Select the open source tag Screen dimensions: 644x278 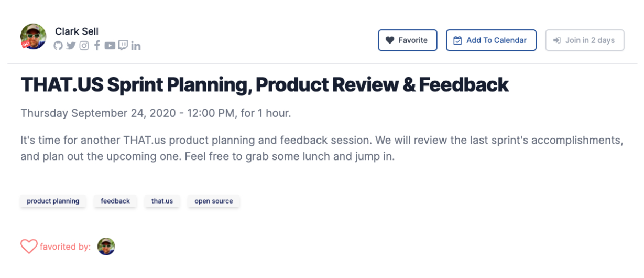click(x=214, y=201)
